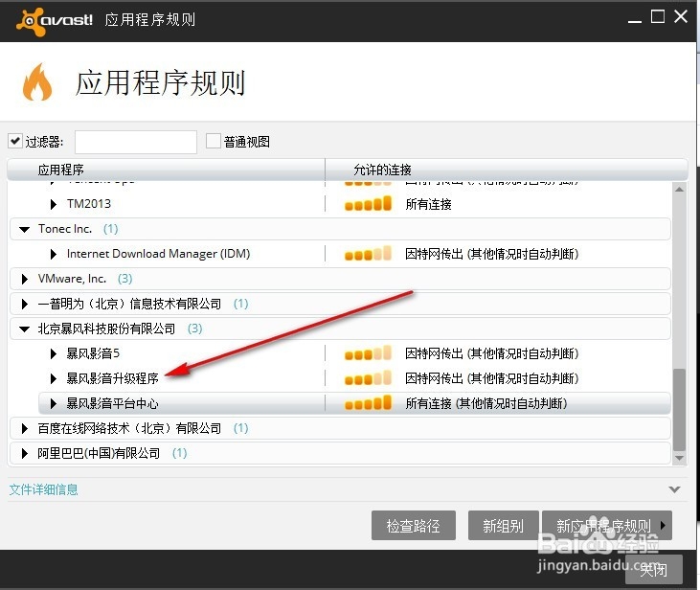The width and height of the screenshot is (700, 590).
Task: Click 所有连接 text in TM2013 row
Action: point(429,205)
